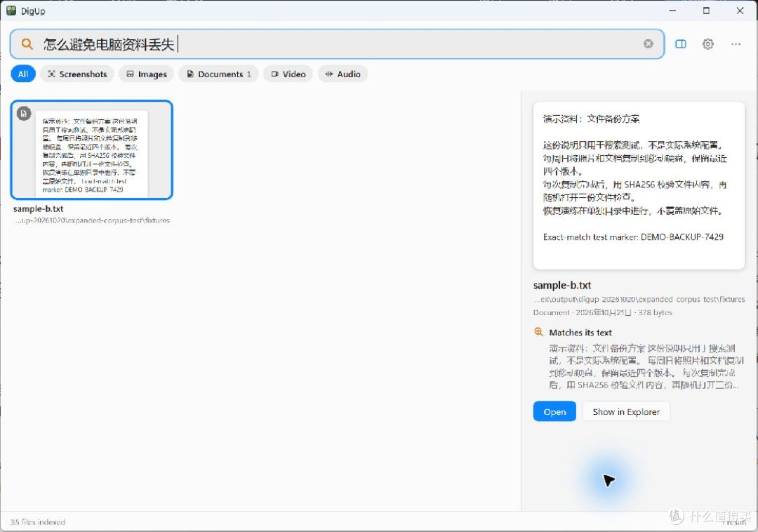Click the Exact-match test marker line
The image size is (758, 532).
tap(633, 237)
